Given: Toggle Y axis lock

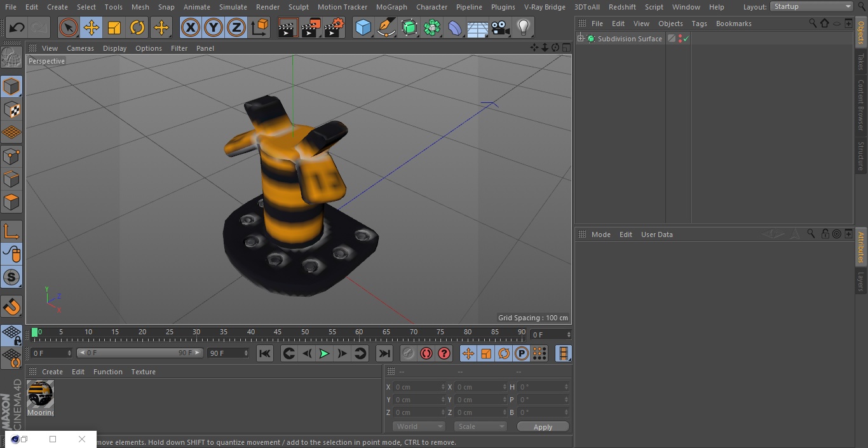Looking at the screenshot, I should tap(214, 27).
